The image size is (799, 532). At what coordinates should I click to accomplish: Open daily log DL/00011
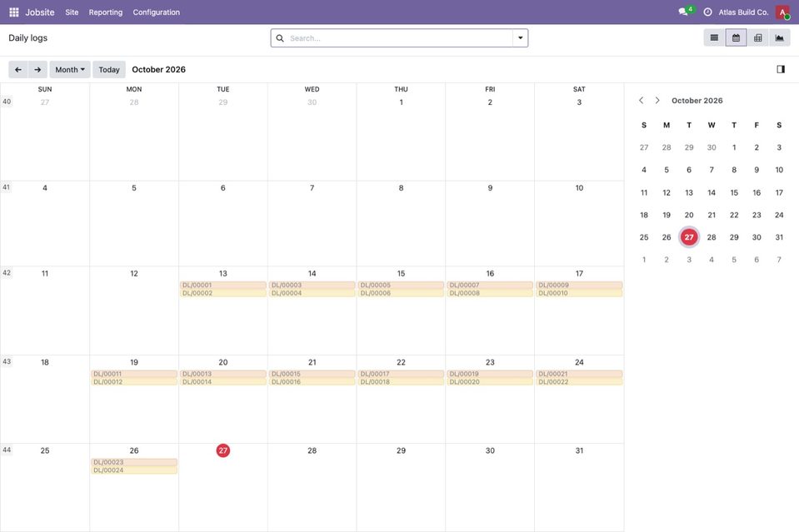click(134, 374)
